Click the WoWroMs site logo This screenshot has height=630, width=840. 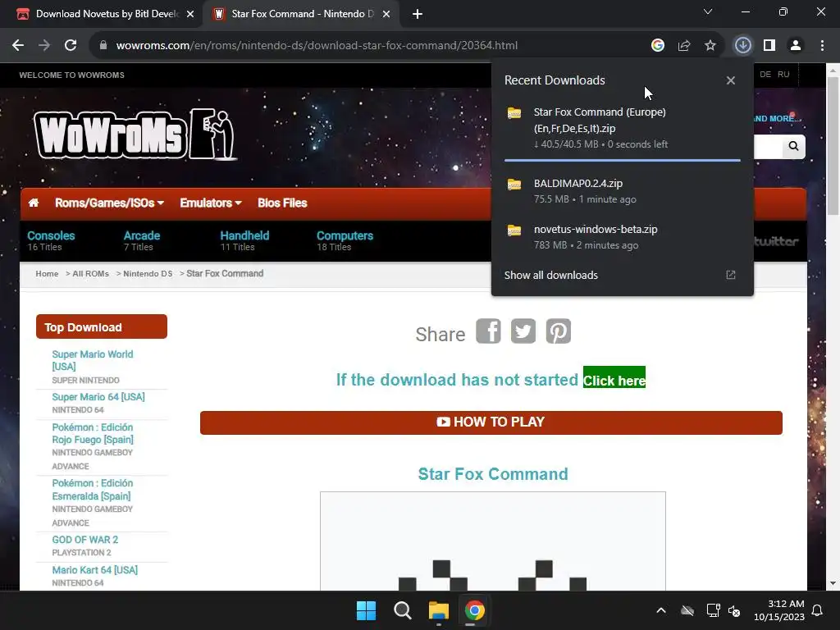[x=135, y=134]
